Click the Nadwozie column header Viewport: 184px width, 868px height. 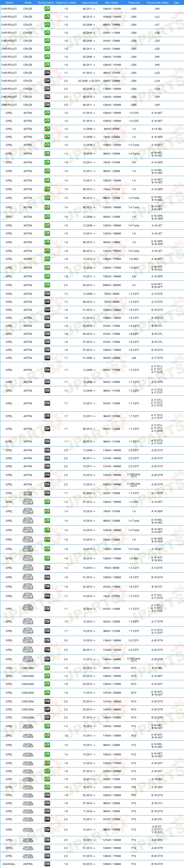pos(134,2)
